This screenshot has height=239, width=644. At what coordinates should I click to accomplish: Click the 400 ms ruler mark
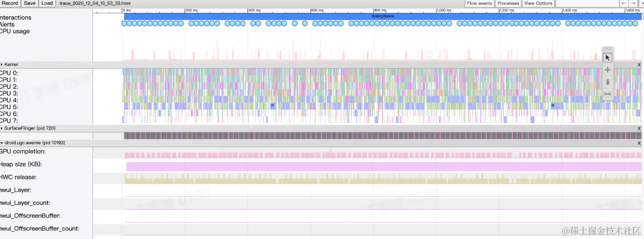(x=254, y=10)
